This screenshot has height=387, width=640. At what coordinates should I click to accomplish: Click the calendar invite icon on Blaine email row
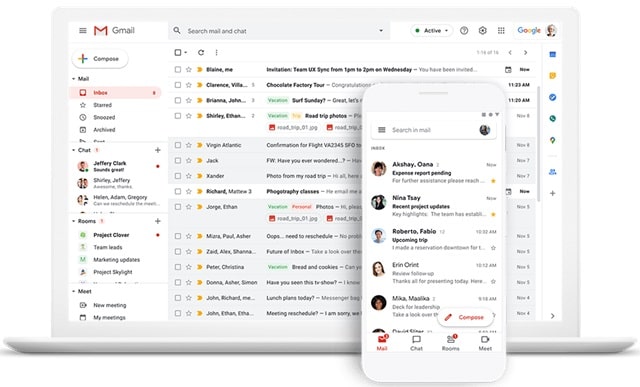tap(508, 70)
